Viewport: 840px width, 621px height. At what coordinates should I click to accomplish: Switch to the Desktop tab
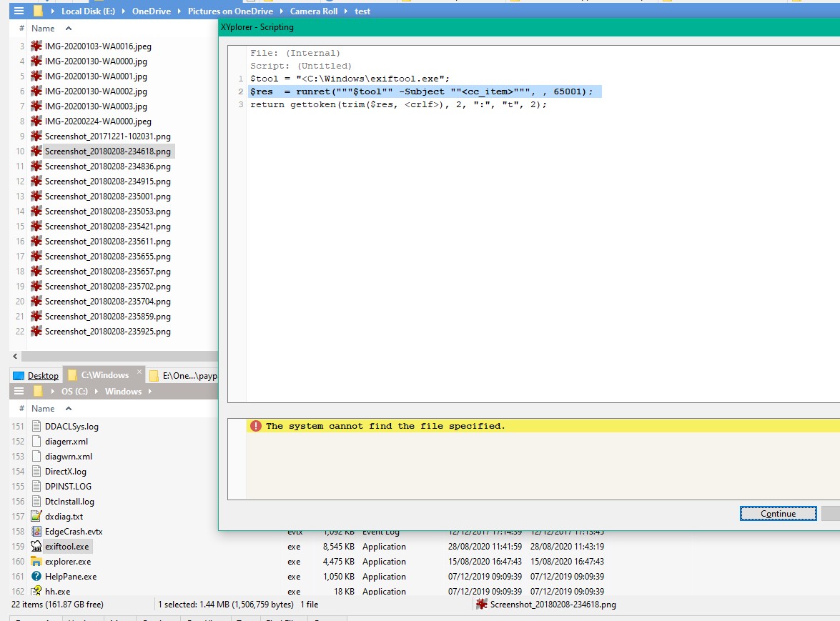(44, 375)
